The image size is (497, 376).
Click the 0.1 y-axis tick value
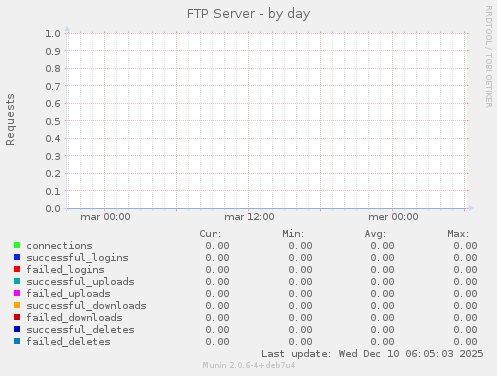53,191
